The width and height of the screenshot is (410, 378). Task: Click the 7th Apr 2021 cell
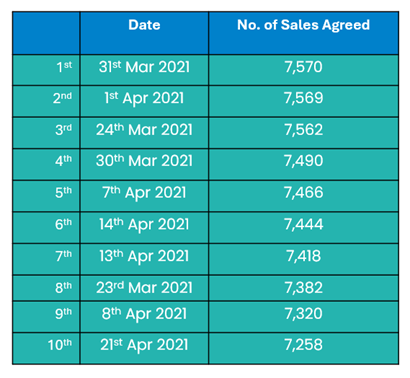pos(144,193)
